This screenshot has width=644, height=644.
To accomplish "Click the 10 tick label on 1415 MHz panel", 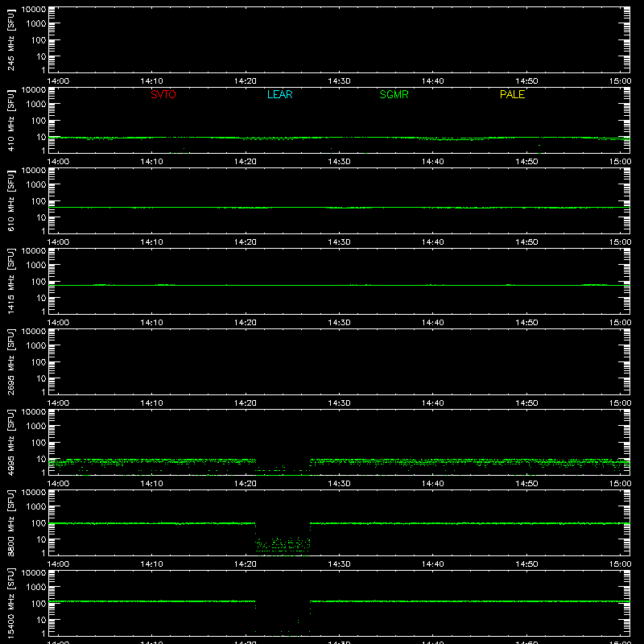I will click(41, 298).
